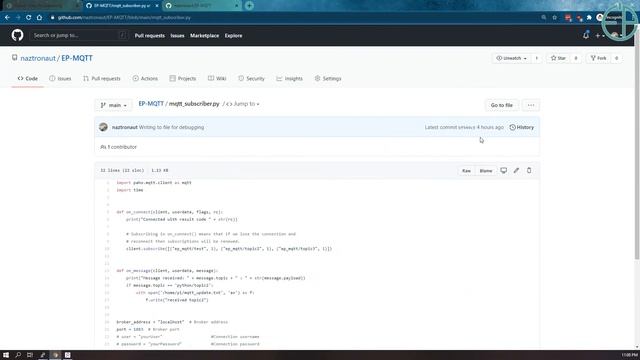This screenshot has height=360, width=640.
Task: Open the Issues repository tab
Action: 60,78
